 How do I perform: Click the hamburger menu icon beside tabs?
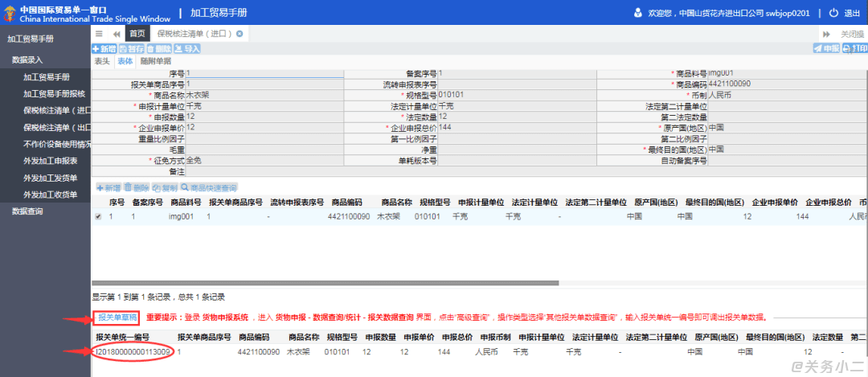click(99, 34)
